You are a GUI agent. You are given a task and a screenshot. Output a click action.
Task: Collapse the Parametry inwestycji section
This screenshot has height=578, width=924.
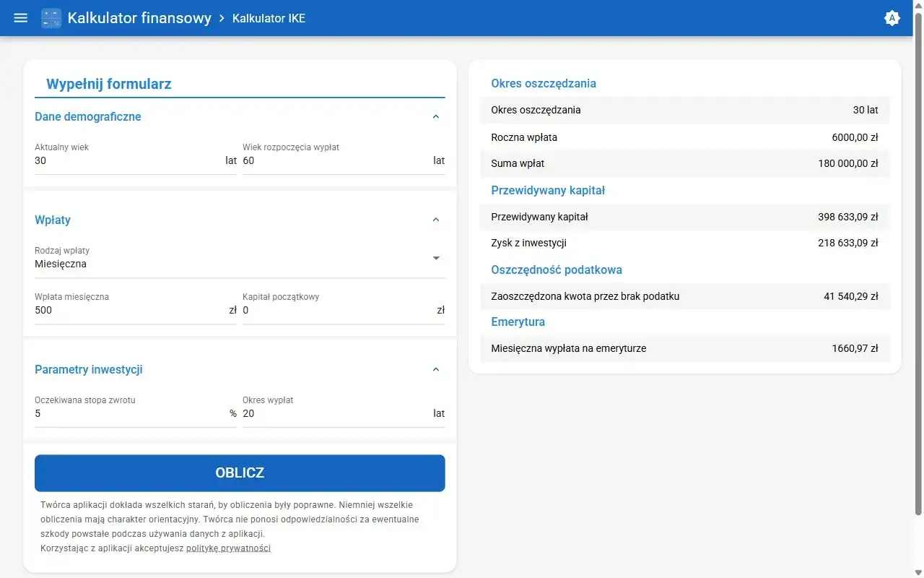tap(435, 369)
